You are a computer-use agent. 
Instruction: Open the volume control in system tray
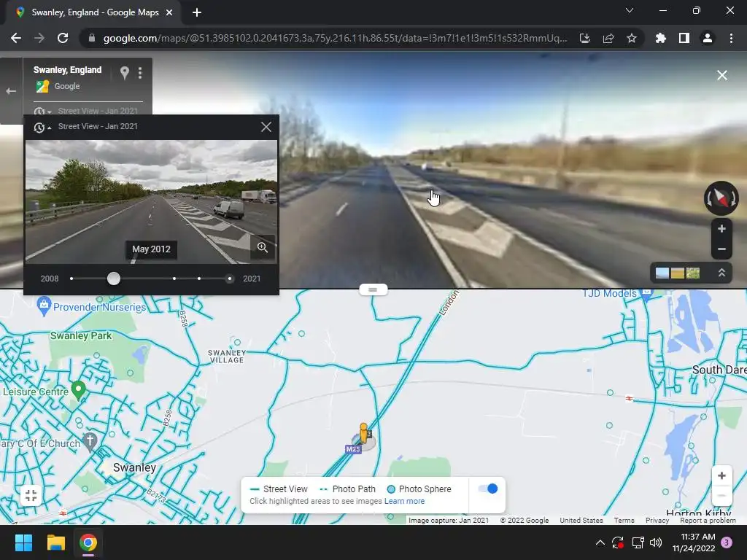tap(656, 542)
